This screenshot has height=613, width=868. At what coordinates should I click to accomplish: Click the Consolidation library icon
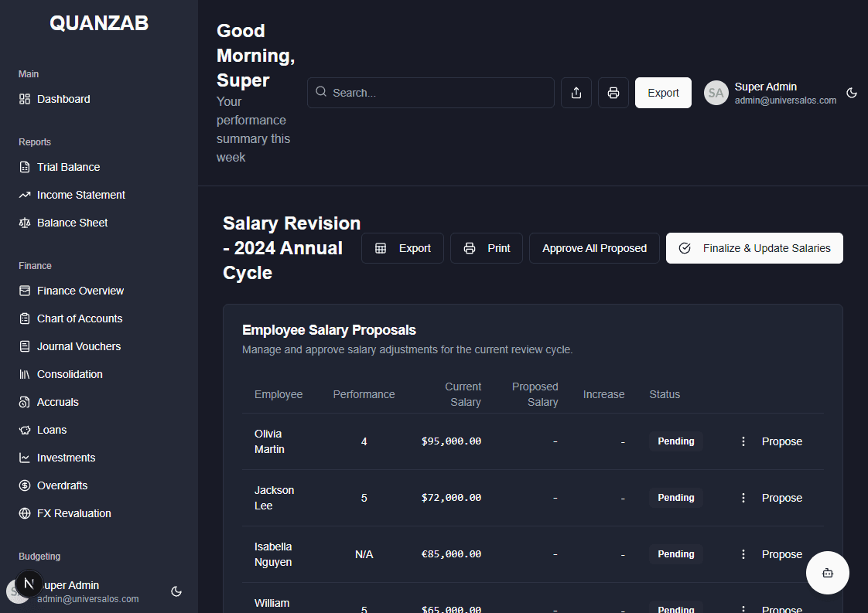click(x=24, y=375)
